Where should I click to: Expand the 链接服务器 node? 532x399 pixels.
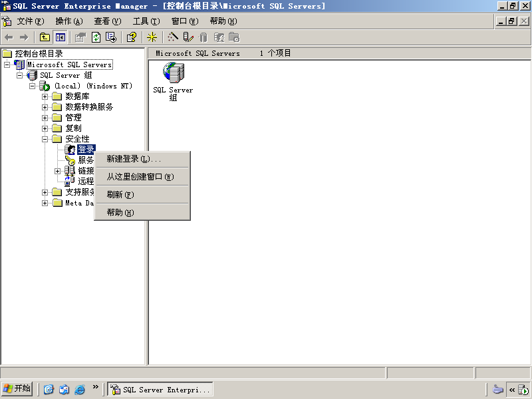tap(57, 171)
